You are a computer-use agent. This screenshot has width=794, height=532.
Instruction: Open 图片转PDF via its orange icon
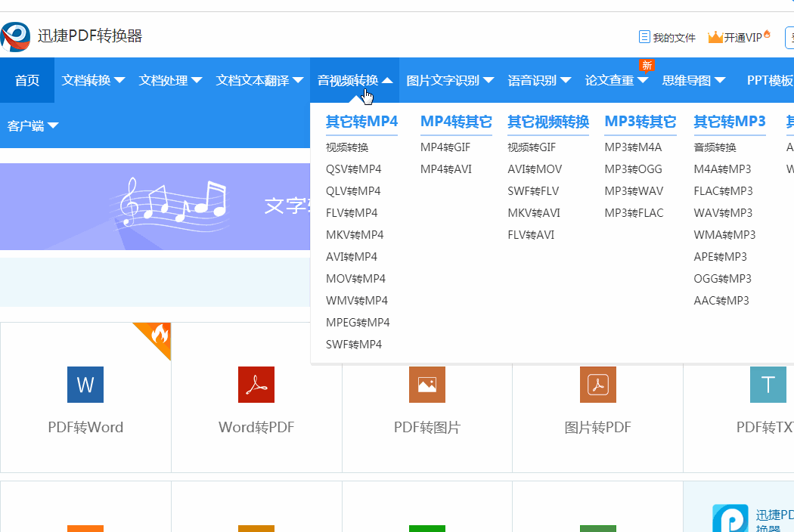coord(597,385)
